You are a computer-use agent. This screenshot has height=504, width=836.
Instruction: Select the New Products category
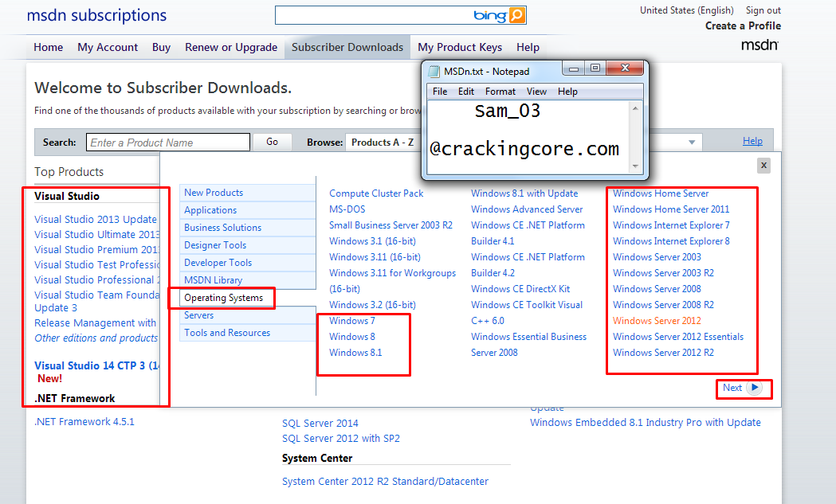click(248, 193)
